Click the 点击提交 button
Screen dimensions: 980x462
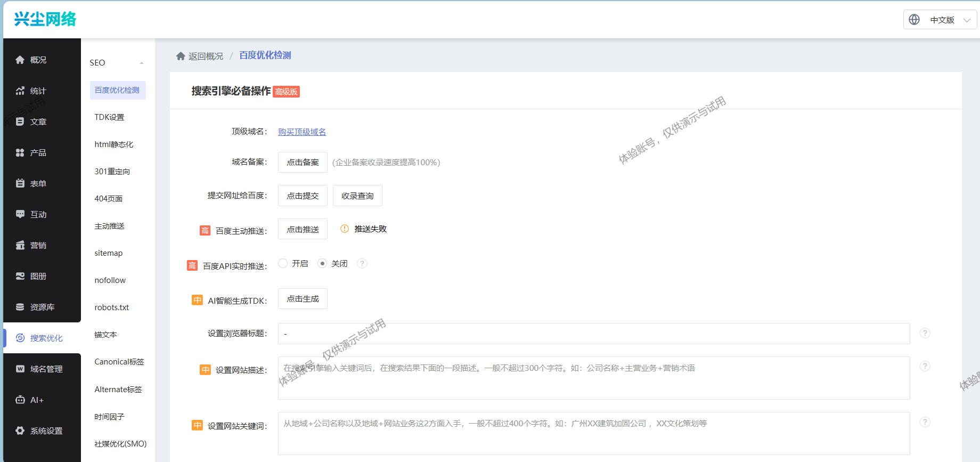[x=303, y=196]
